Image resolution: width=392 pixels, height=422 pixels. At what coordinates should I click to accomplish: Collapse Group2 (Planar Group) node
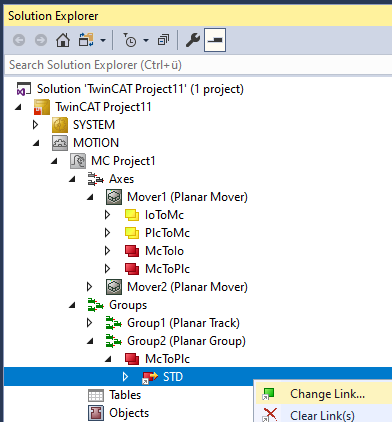tap(91, 341)
